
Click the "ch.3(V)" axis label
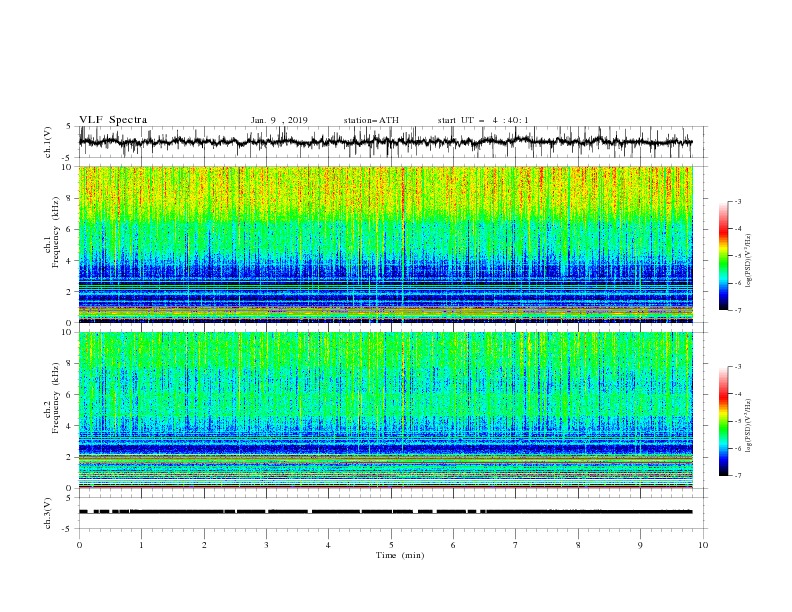click(x=48, y=513)
